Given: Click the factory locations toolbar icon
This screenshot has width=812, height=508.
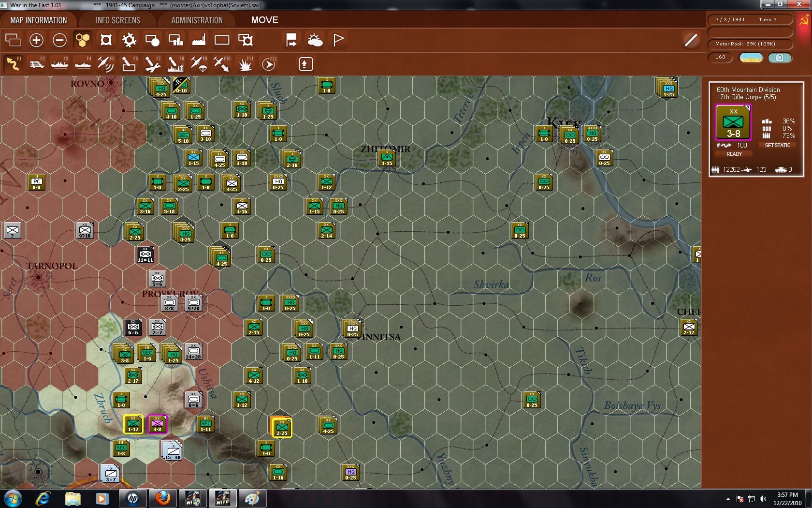Looking at the screenshot, I should pyautogui.click(x=199, y=40).
